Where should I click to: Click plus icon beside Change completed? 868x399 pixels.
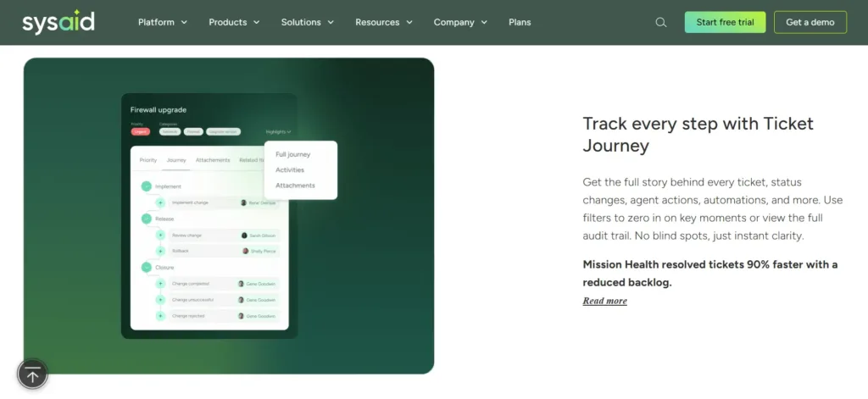click(x=160, y=283)
